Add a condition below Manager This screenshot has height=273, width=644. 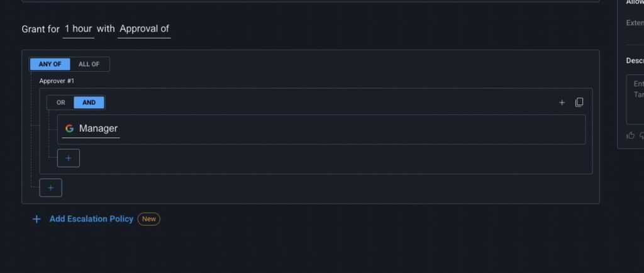(x=69, y=159)
